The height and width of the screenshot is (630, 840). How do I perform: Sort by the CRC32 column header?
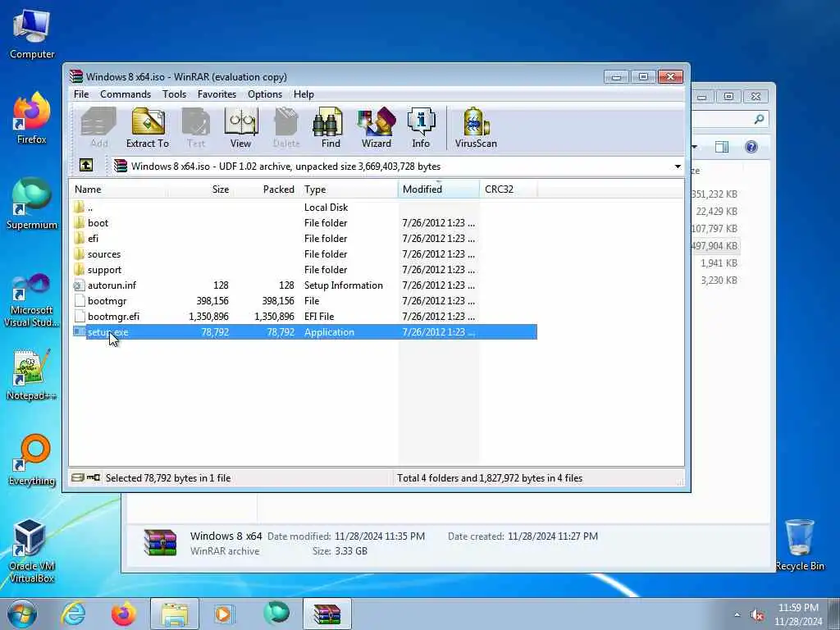coord(509,189)
